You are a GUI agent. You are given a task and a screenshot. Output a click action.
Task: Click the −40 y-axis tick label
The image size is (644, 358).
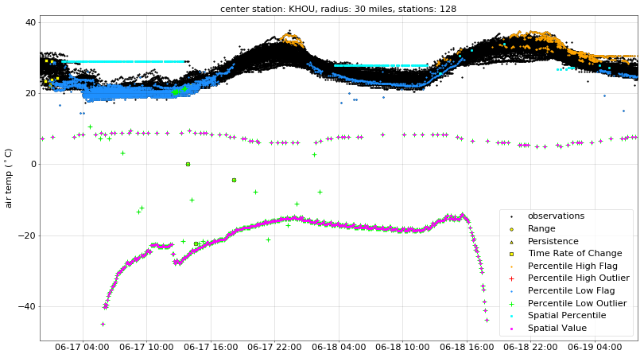coord(25,306)
